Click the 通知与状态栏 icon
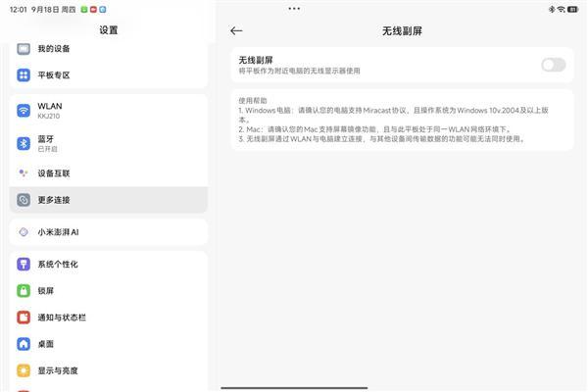 tap(24, 318)
